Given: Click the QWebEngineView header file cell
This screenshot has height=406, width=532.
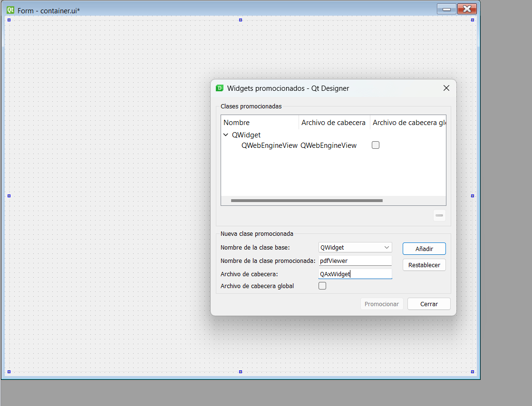Looking at the screenshot, I should point(329,145).
